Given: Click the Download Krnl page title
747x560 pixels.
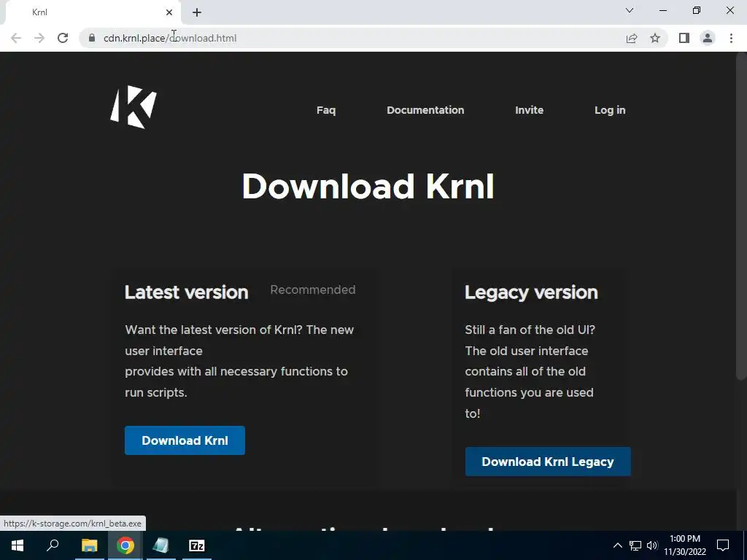Looking at the screenshot, I should (368, 187).
